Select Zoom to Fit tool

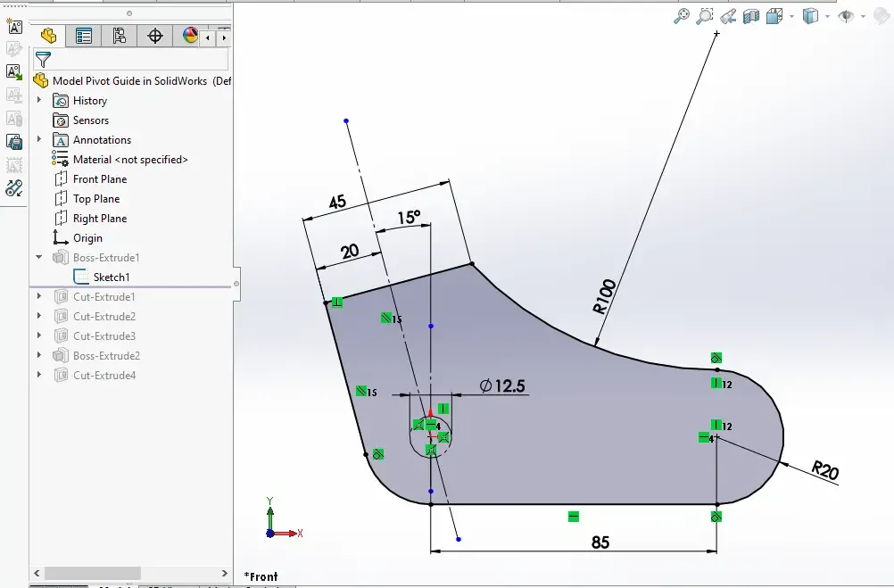click(x=682, y=16)
